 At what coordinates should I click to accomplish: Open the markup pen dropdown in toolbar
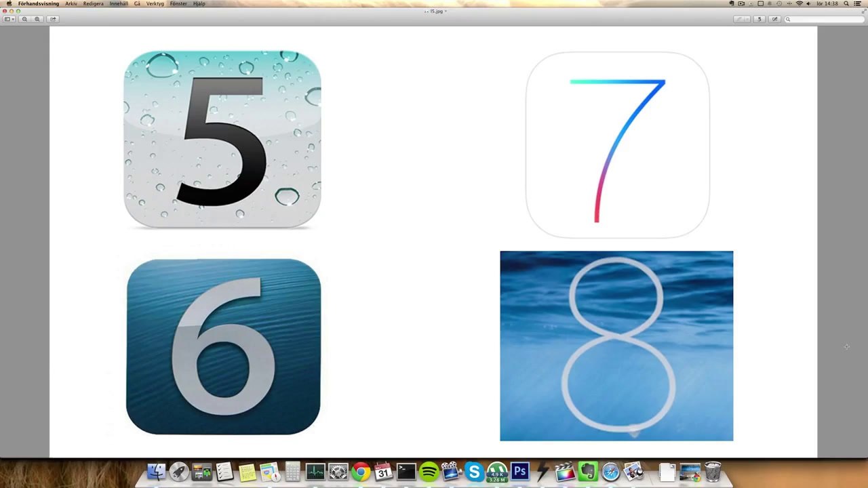point(743,19)
